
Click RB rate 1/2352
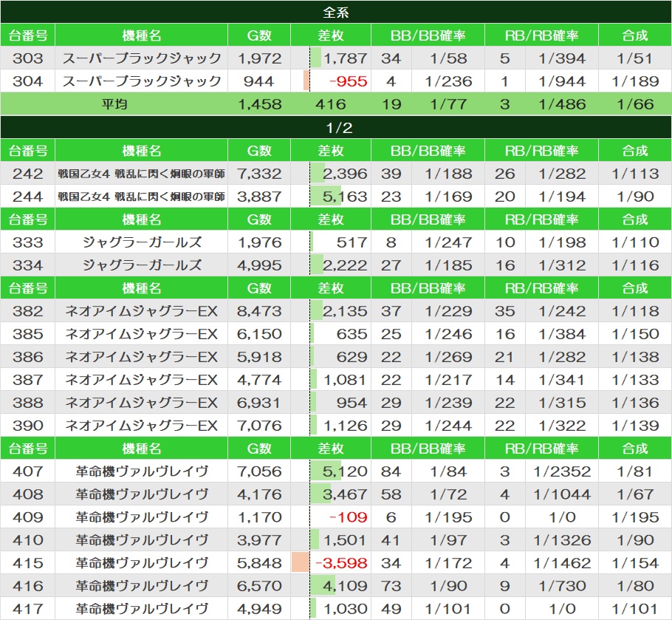[x=562, y=471]
